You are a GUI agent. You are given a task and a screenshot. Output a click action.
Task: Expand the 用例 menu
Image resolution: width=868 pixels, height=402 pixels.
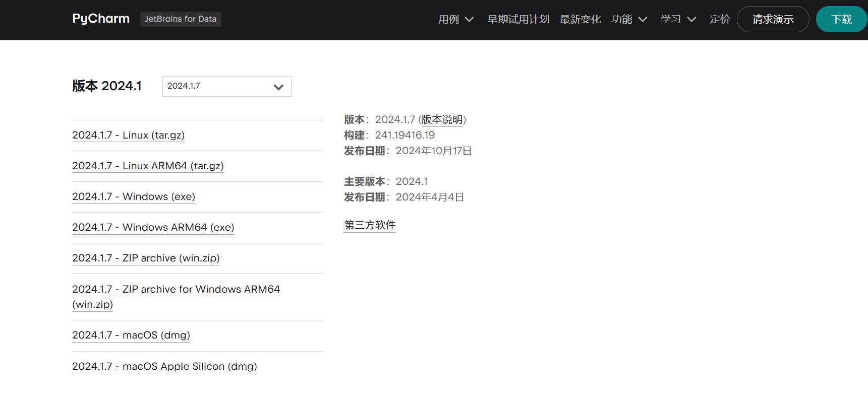[x=455, y=19]
